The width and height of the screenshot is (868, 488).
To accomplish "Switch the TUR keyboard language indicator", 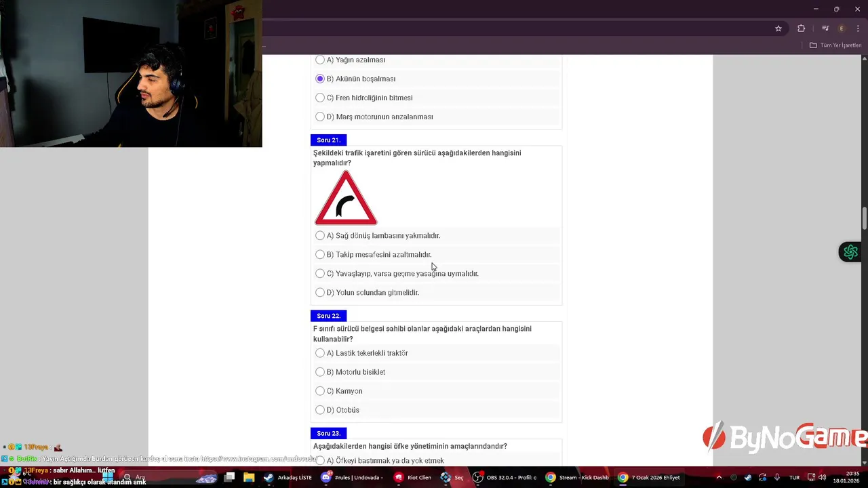I will 794,477.
